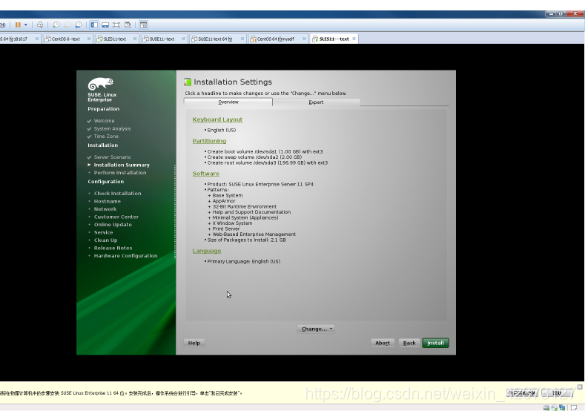
Task: Click the green Install button
Action: coord(435,343)
